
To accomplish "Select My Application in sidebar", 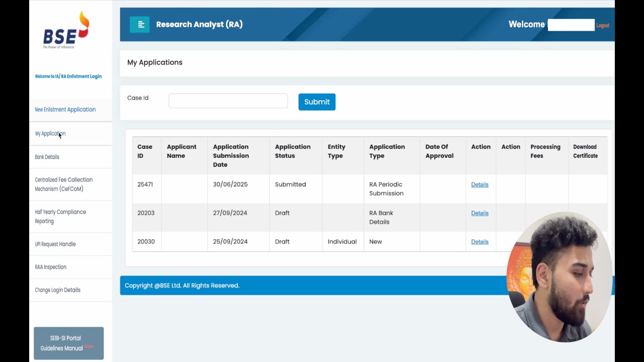I will tap(50, 134).
